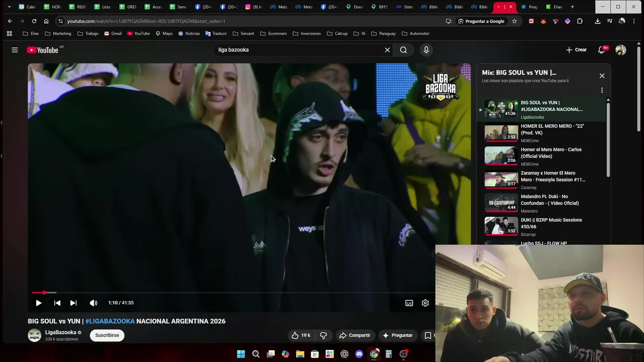This screenshot has width=644, height=362.
Task: Toggle subtitles on the video player
Action: click(x=409, y=303)
